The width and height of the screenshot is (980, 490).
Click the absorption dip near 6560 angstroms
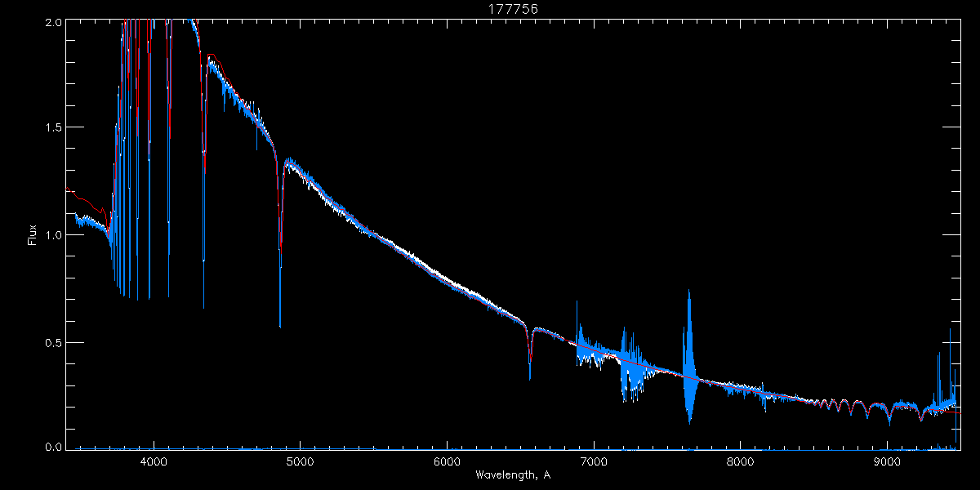[x=530, y=351]
